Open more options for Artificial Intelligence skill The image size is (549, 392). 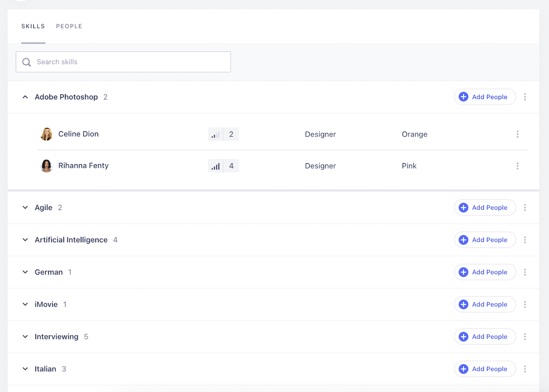point(525,240)
